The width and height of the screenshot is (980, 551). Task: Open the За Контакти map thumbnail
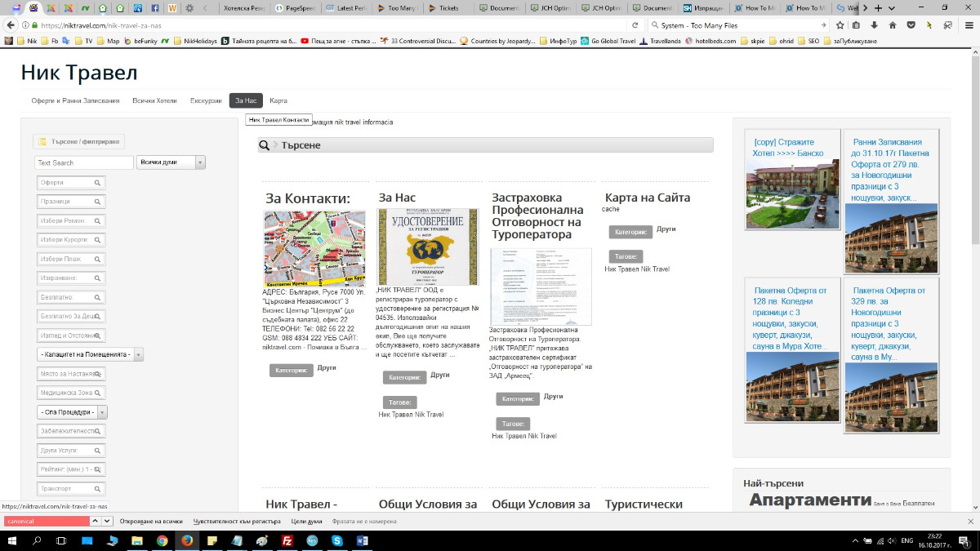[x=314, y=248]
